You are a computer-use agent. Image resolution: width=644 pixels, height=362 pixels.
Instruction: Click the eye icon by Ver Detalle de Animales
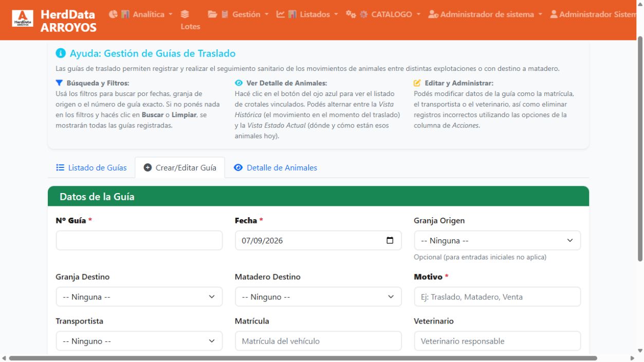[238, 83]
